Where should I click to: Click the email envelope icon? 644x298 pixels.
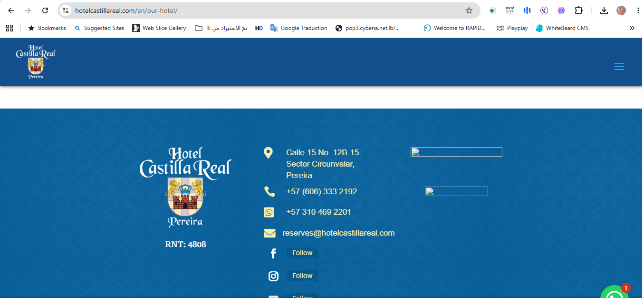(269, 233)
